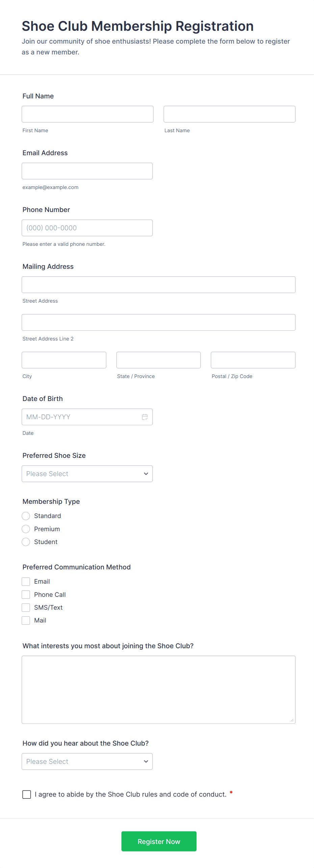
Task: Select the Email Address text box
Action: point(87,171)
